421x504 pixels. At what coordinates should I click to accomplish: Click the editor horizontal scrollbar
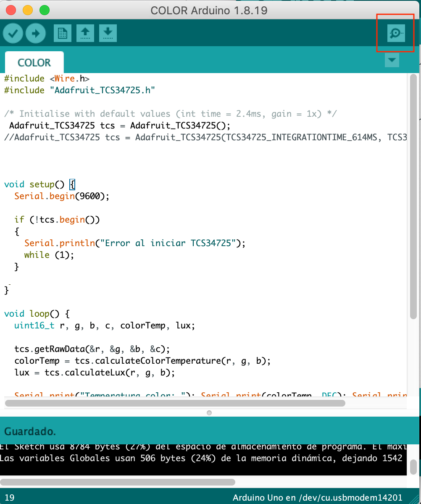[x=175, y=403]
